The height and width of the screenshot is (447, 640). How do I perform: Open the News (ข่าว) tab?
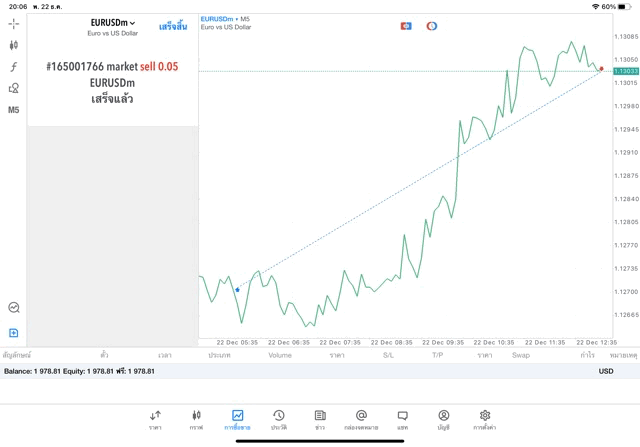tap(320, 419)
